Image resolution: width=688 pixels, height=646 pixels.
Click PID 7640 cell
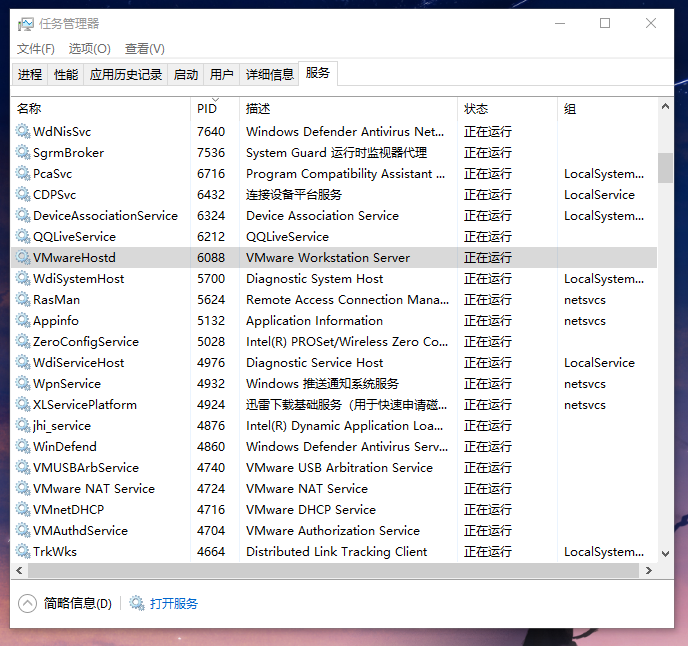tap(211, 131)
